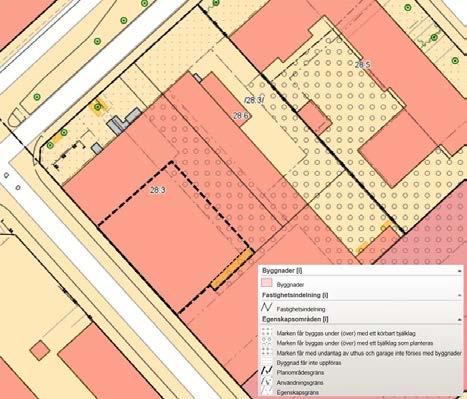The image size is (467, 399).
Task: Click the 'Byggnader' legend entry label
Action: [290, 285]
